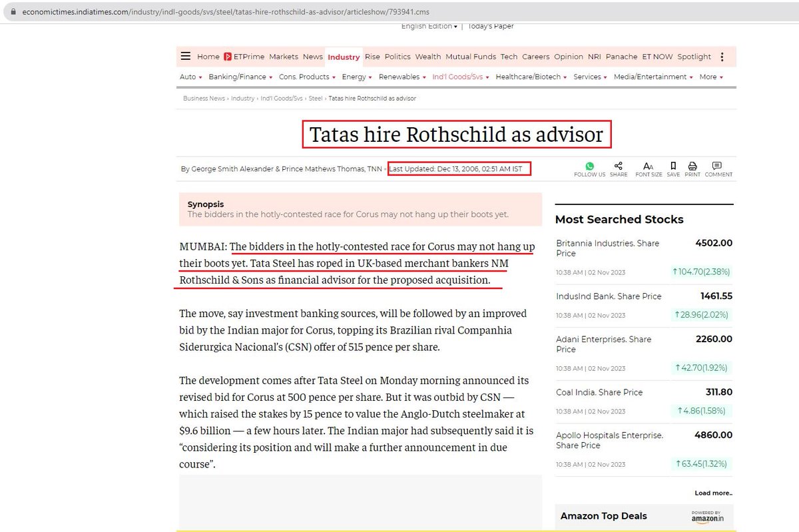Go to the Home tab

[x=208, y=57]
